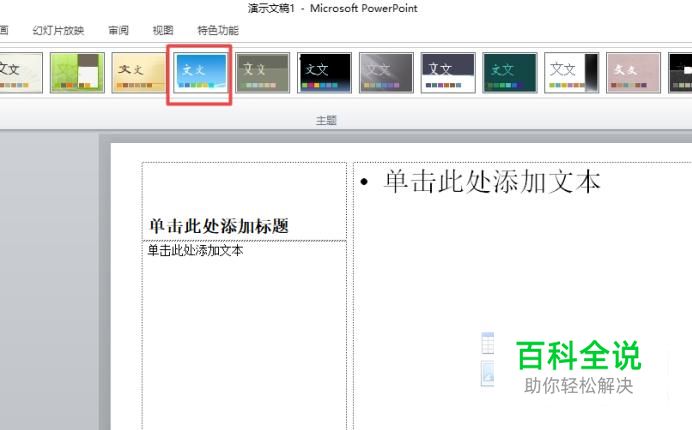
Task: Choose the dark gray metallic gradient theme
Action: (386, 73)
